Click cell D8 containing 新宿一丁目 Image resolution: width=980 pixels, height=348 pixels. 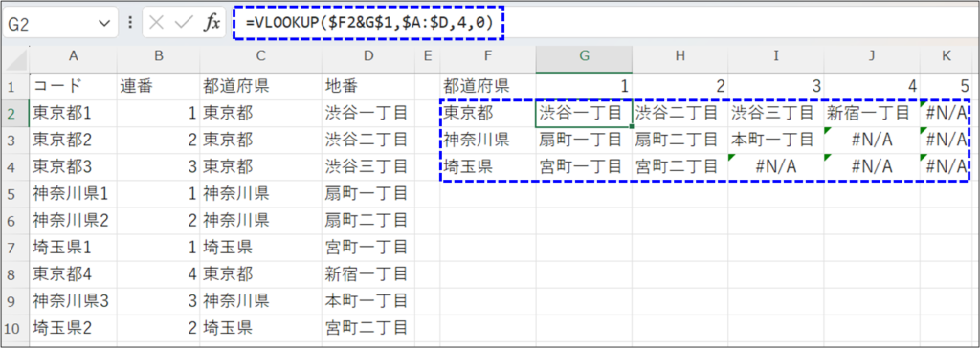368,273
